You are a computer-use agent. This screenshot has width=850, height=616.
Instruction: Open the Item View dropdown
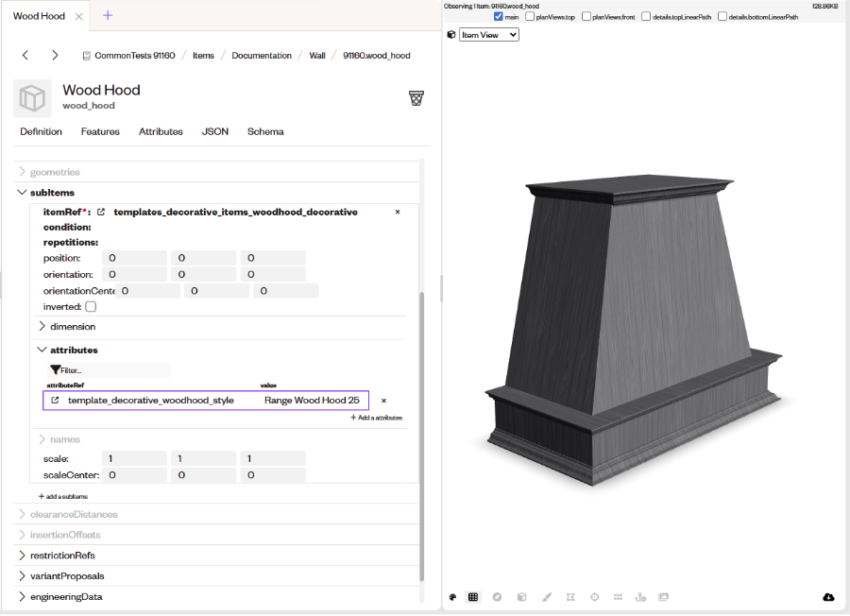point(489,35)
